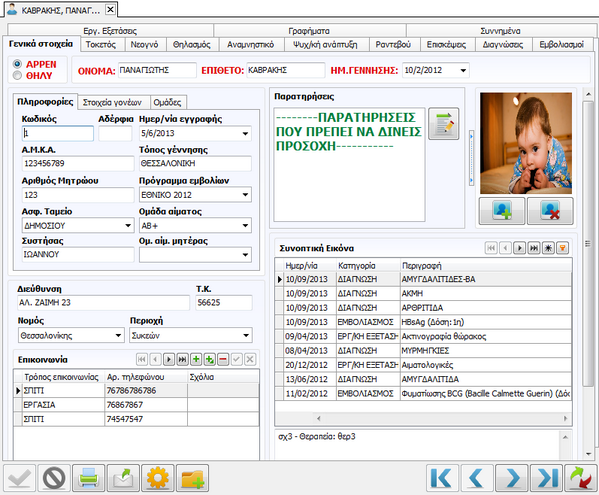The image size is (599, 495).
Task: Select the ΑΡΡΕΝ radio button
Action: pos(17,64)
